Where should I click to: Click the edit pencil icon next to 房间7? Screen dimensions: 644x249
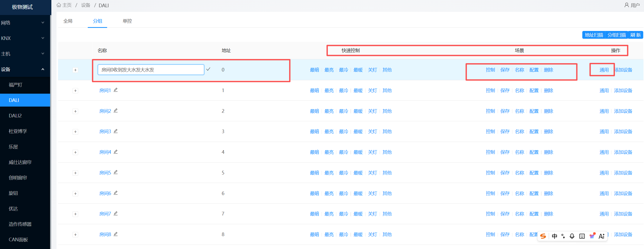click(116, 214)
